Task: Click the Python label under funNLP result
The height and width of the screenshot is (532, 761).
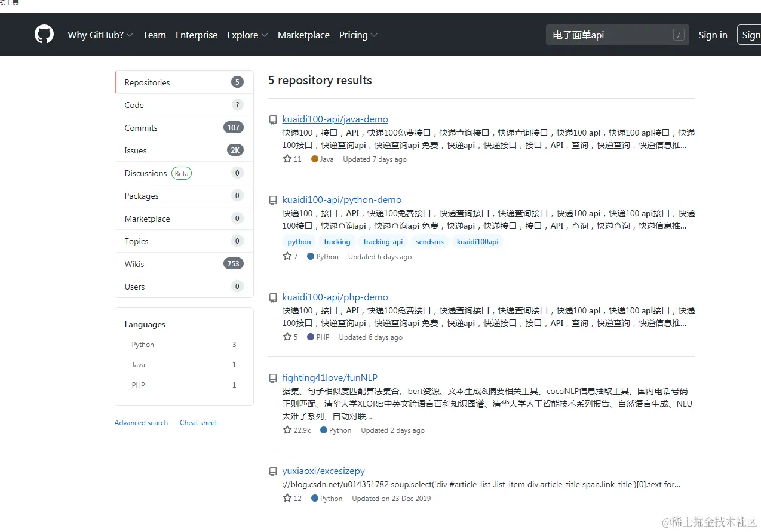Action: 336,430
